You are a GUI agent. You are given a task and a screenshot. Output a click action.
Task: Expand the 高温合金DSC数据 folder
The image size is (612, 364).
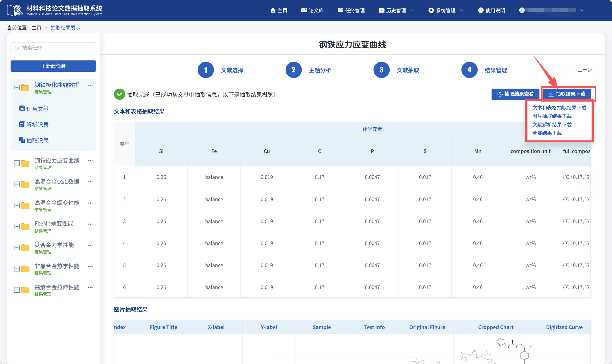(17, 184)
